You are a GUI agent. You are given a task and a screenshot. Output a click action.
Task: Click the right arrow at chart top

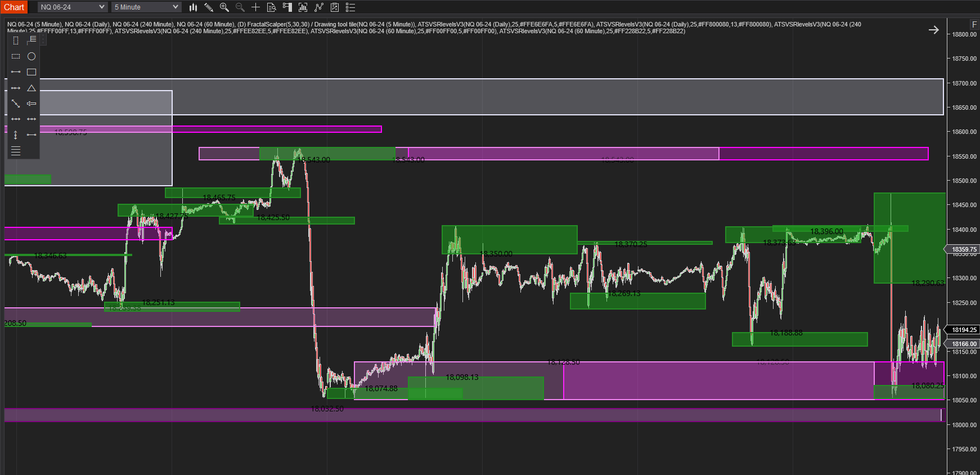click(x=934, y=30)
